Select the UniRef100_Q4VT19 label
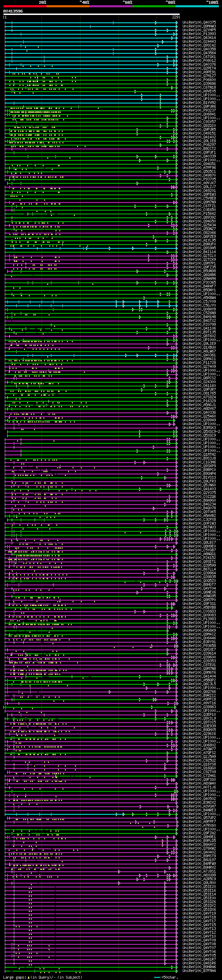This screenshot has height=980, width=222. (199, 913)
